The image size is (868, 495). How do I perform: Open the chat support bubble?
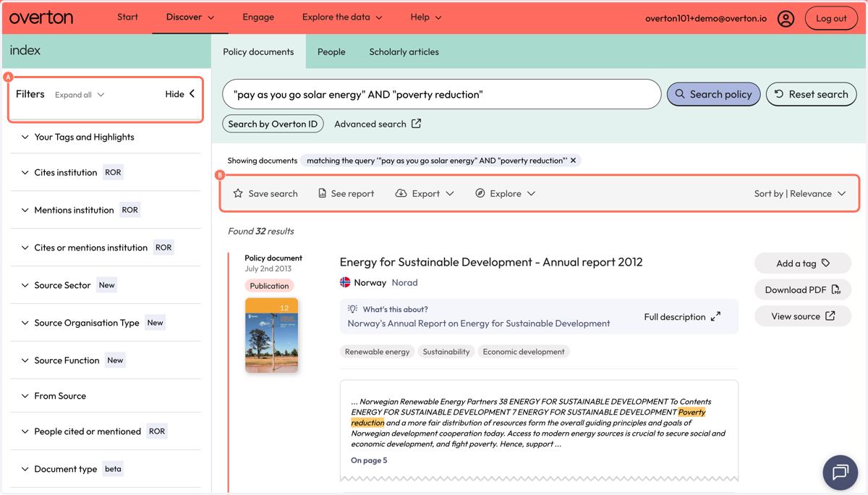point(840,473)
